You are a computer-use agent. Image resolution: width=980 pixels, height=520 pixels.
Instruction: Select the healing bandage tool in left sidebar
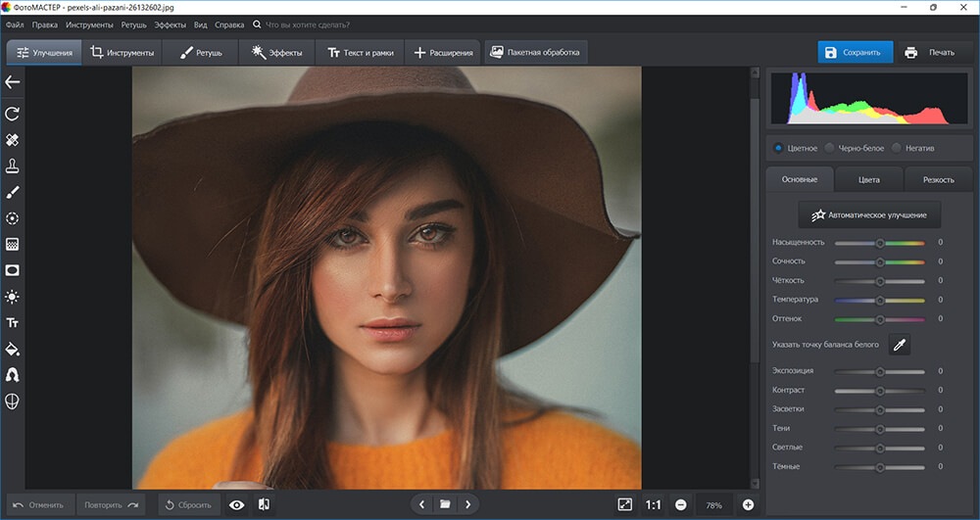pyautogui.click(x=12, y=140)
